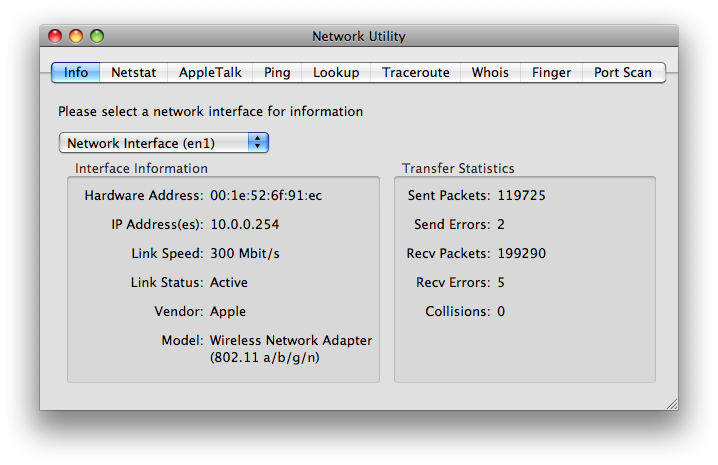This screenshot has height=465, width=718.
Task: Select the AppleTalk tab
Action: pos(210,72)
